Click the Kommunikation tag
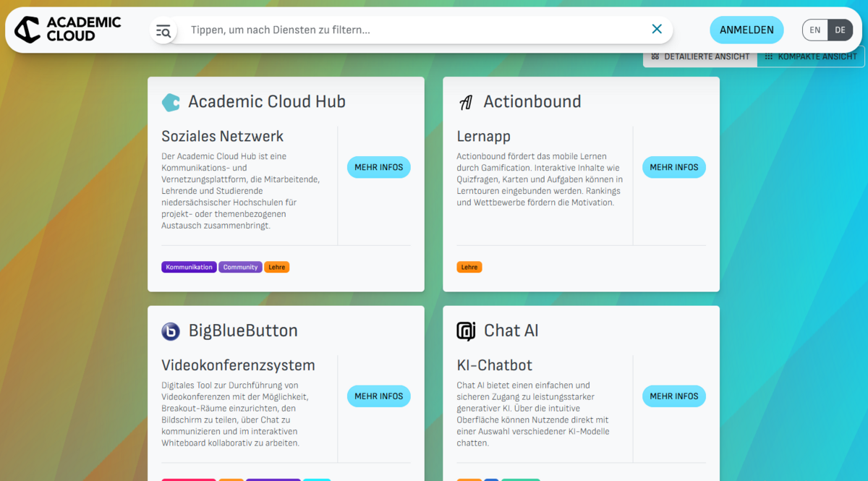The width and height of the screenshot is (868, 481). click(x=189, y=267)
